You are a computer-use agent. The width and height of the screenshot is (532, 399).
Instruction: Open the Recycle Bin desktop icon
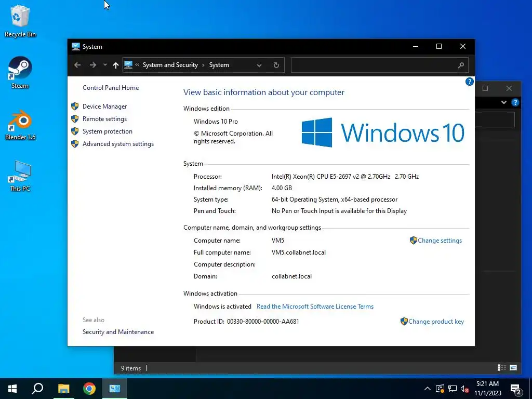(x=20, y=21)
